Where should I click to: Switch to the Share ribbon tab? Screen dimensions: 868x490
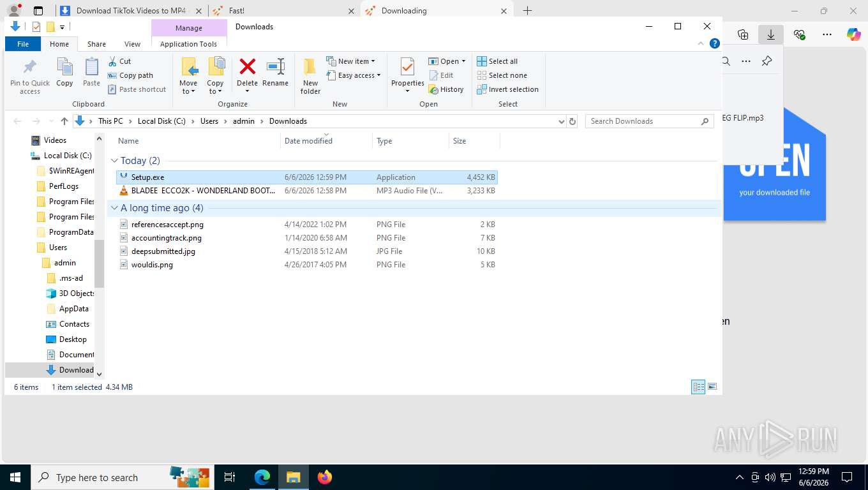click(96, 44)
